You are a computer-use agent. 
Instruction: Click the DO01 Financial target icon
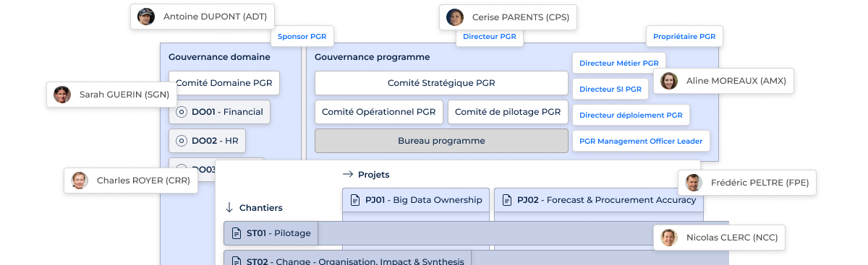pos(182,112)
